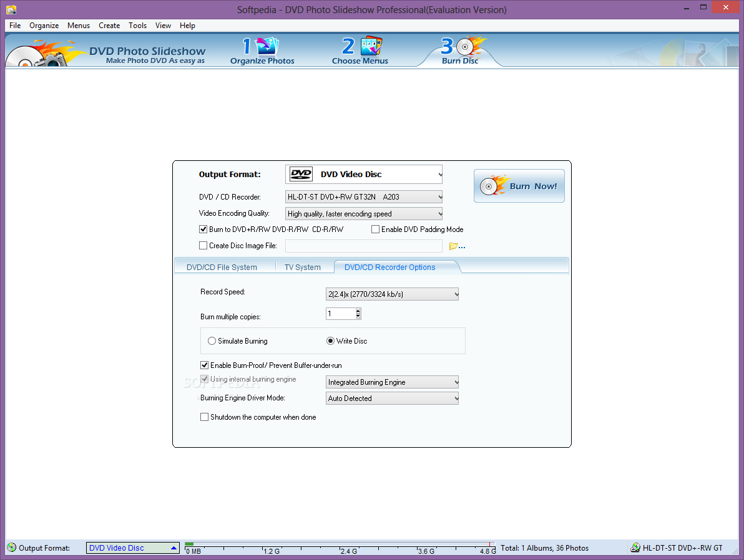Viewport: 744px width, 560px height.
Task: Click the DVD logo in Output Format box
Action: tap(301, 174)
